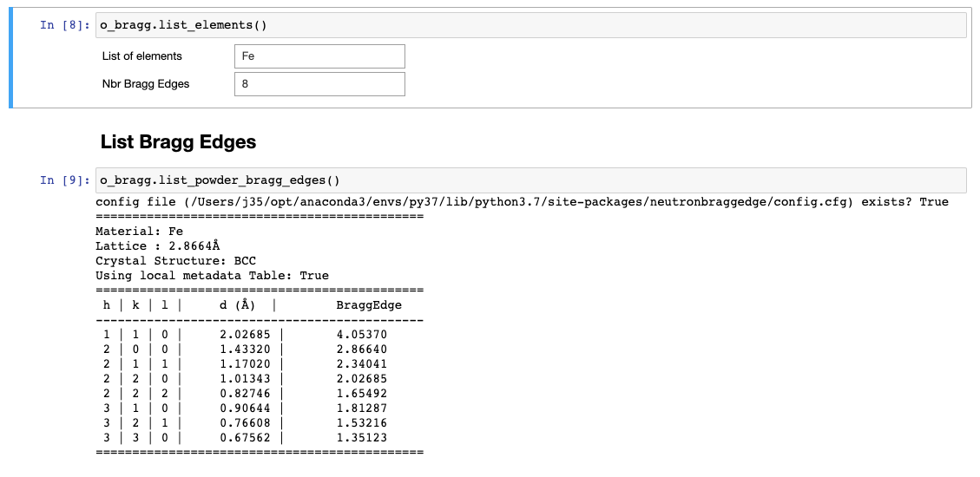
Task: Click the config file path output line
Action: [521, 202]
